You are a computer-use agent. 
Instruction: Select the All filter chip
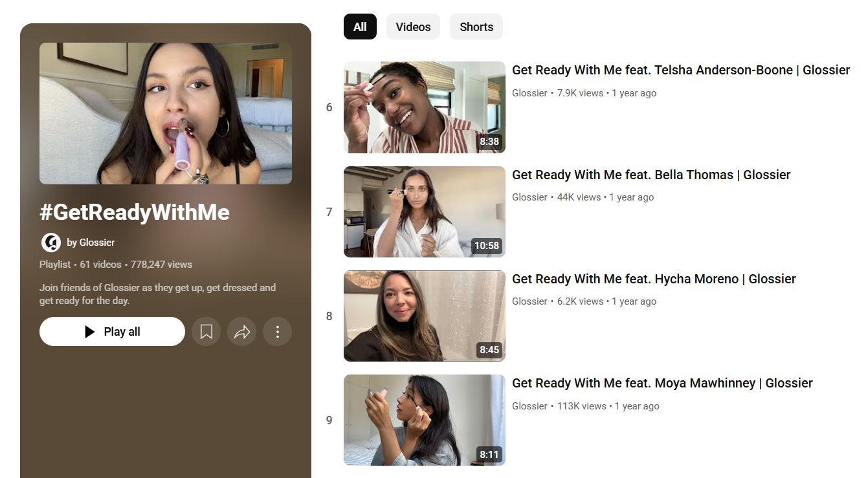(x=360, y=27)
